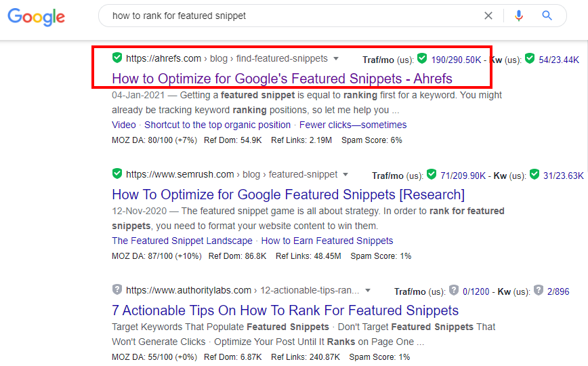The image size is (588, 366).
Task: Click MOZ DA: 55/100 (+0%) text
Action: (154, 357)
